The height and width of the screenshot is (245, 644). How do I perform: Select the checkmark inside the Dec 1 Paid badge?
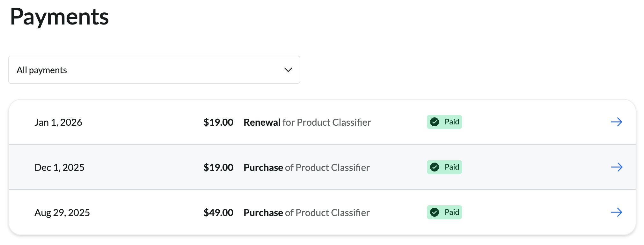click(x=435, y=167)
